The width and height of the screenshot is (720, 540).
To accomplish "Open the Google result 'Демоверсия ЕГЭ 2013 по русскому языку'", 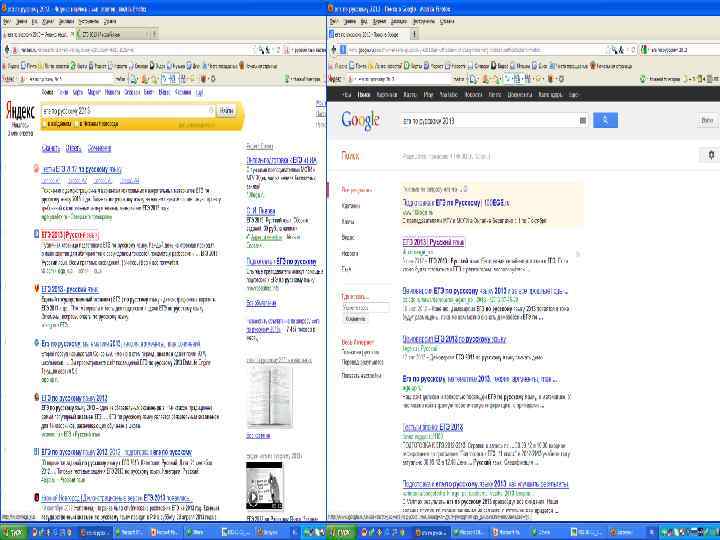I will point(454,339).
